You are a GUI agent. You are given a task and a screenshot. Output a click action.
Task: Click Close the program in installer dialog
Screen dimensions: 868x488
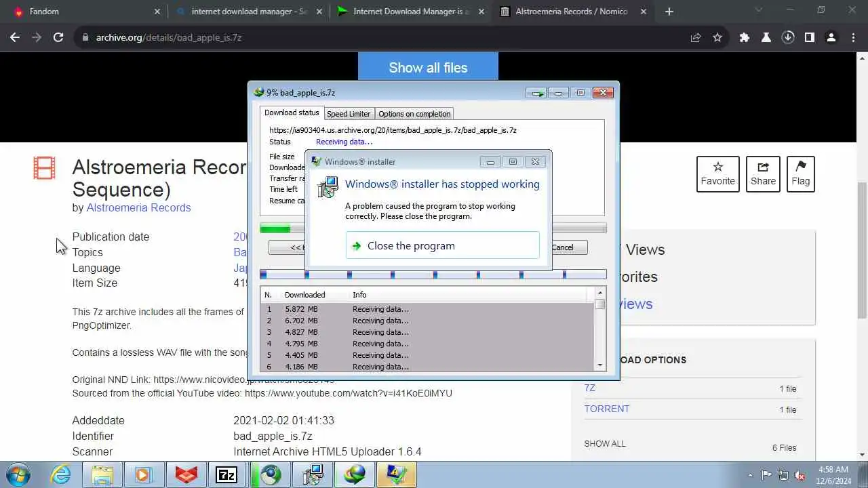442,245
